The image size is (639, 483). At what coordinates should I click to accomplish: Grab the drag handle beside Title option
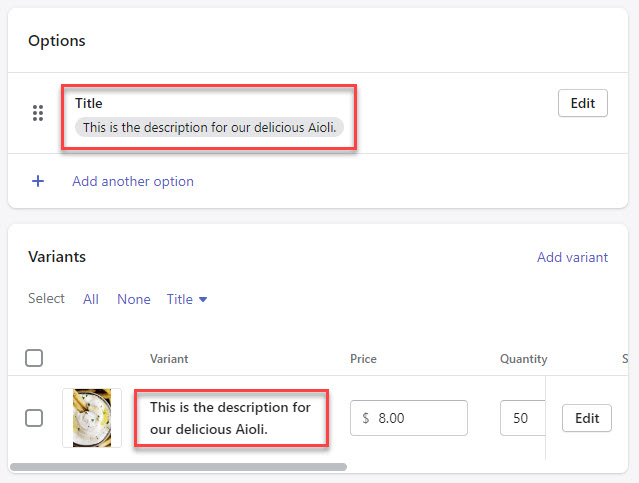(x=38, y=113)
